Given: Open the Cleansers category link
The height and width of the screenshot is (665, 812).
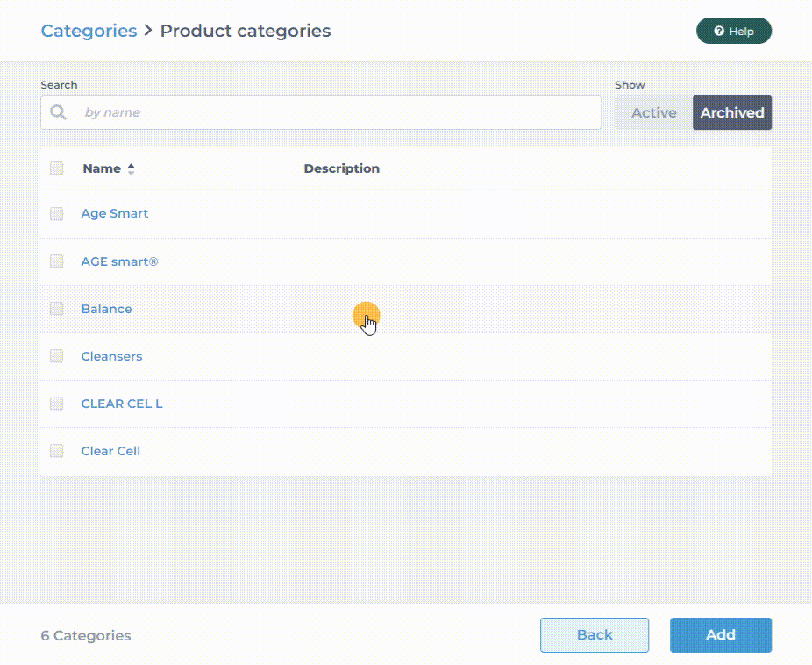Looking at the screenshot, I should [111, 356].
